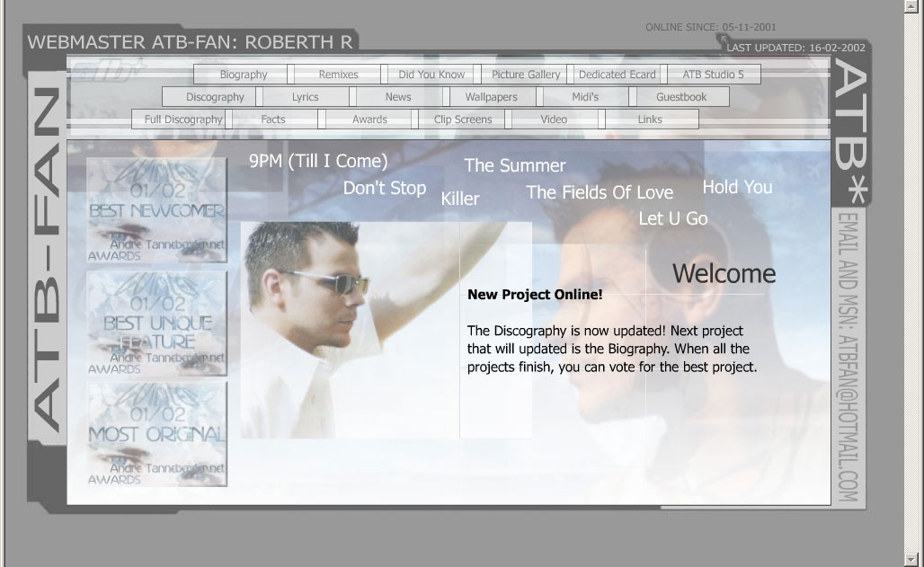View the Lyrics page
The width and height of the screenshot is (924, 567).
[x=305, y=97]
